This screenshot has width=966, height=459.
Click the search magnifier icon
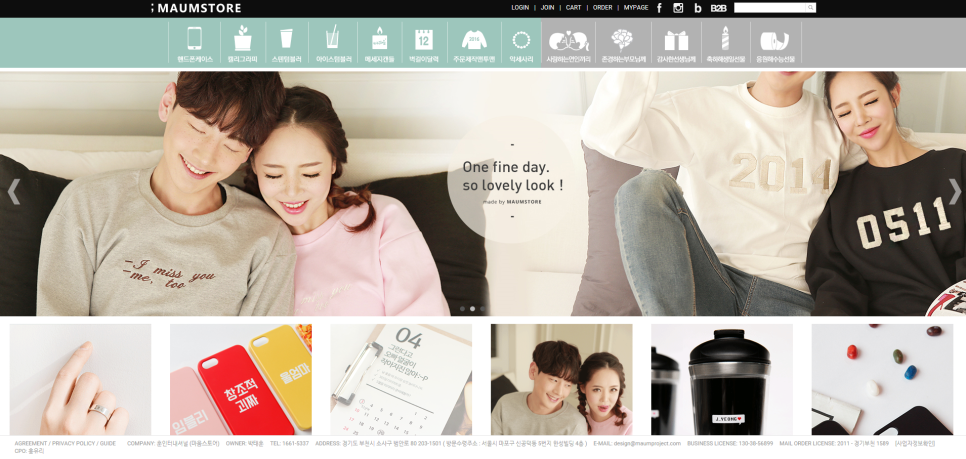pos(811,7)
